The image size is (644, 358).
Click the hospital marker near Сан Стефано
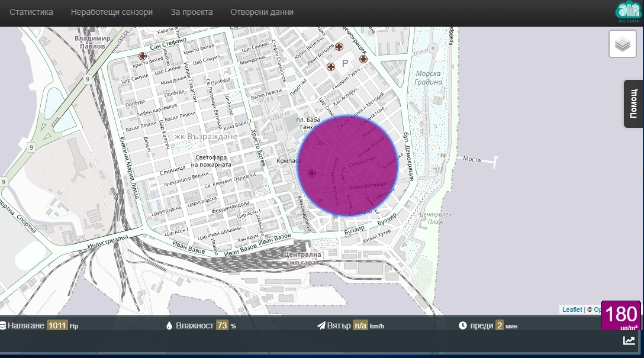click(x=143, y=56)
